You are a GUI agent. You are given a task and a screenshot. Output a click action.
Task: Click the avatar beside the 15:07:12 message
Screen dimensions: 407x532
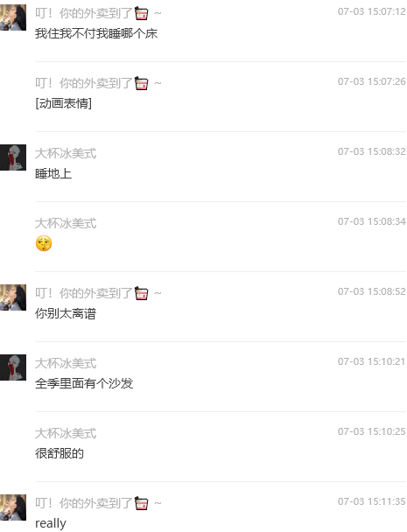[13, 17]
